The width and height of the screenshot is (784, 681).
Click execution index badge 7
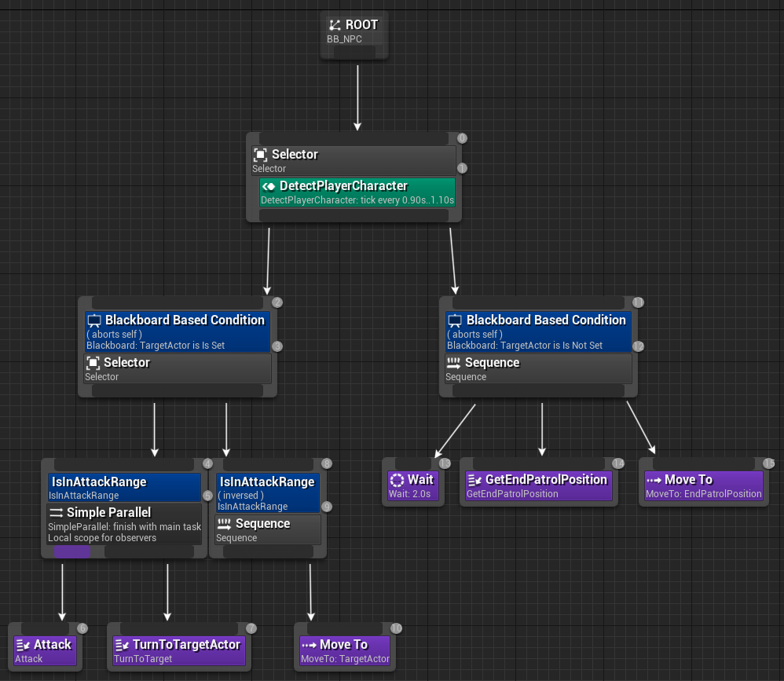(x=251, y=628)
